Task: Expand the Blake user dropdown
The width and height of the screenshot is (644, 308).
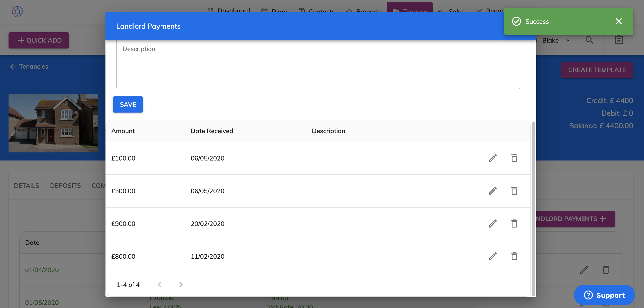Action: (x=556, y=41)
